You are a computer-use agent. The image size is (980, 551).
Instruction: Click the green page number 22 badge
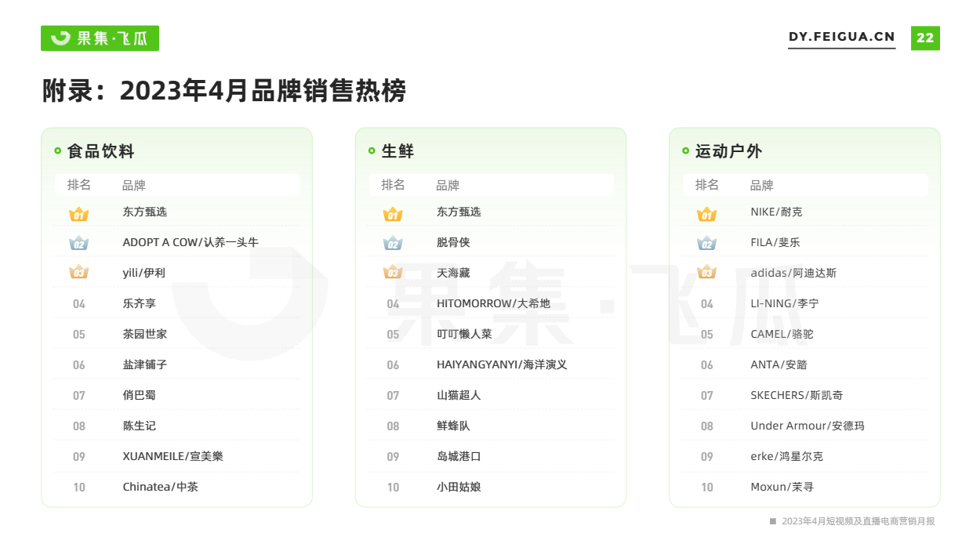point(925,38)
